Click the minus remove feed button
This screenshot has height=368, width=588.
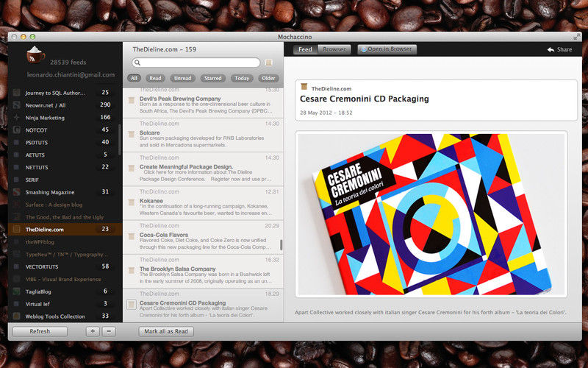[109, 331]
